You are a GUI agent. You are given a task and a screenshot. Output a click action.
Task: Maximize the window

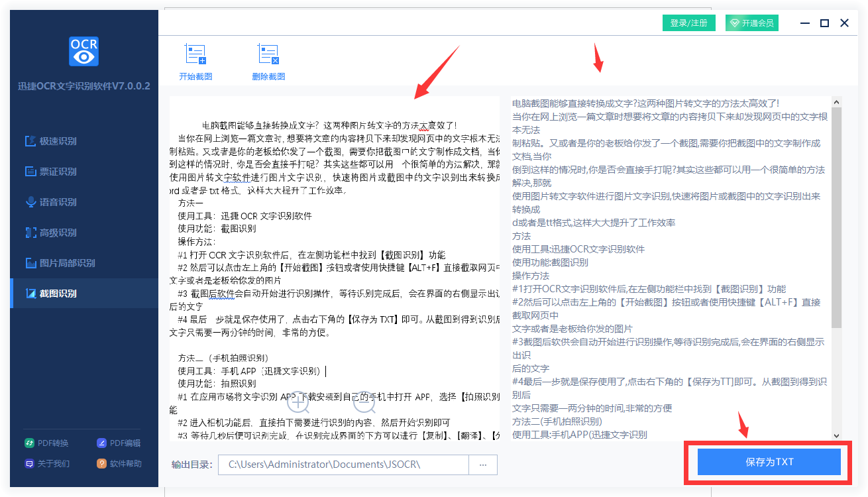[824, 23]
